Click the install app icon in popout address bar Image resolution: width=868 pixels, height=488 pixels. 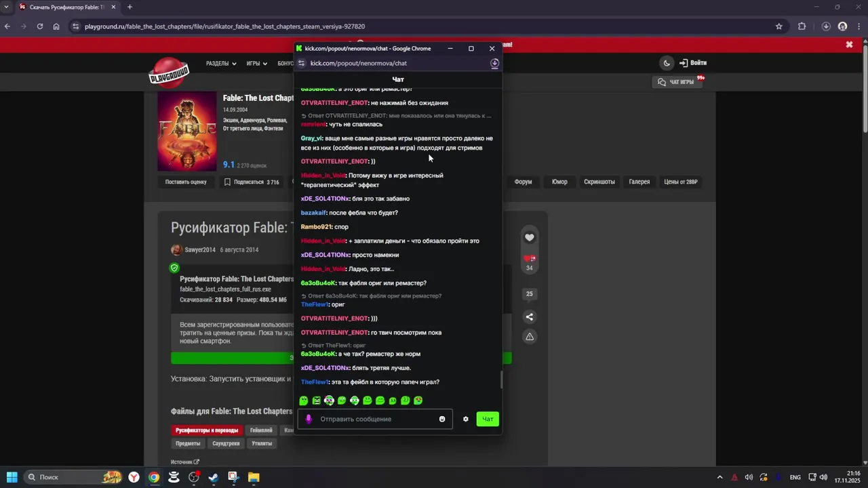click(494, 63)
